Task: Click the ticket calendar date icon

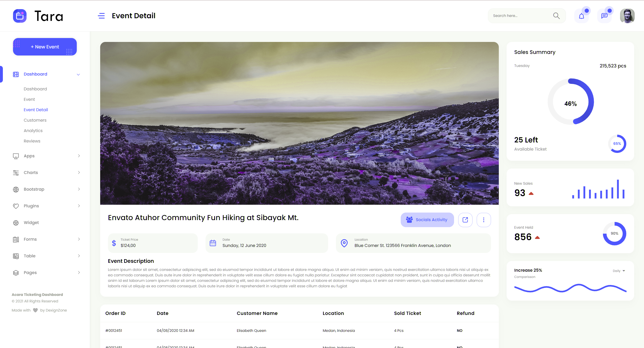Action: pos(213,243)
